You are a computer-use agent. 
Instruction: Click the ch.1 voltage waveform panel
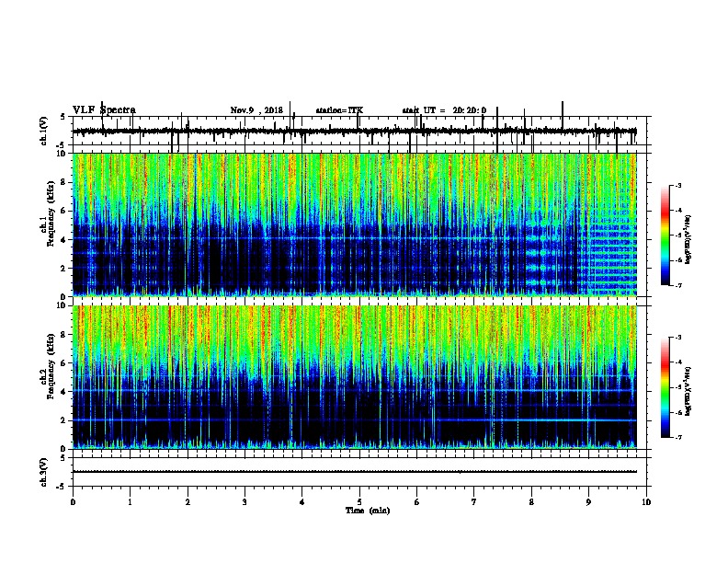point(359,131)
